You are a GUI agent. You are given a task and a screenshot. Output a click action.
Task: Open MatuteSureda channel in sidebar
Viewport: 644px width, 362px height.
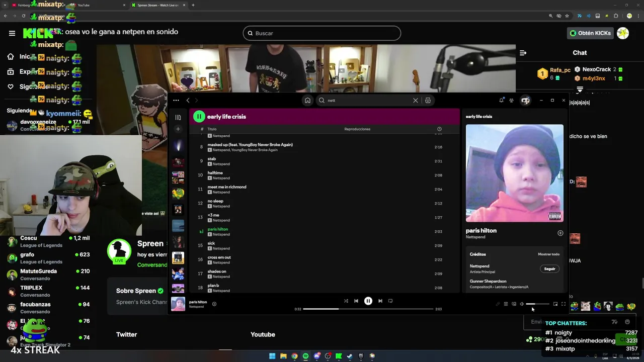point(48,275)
